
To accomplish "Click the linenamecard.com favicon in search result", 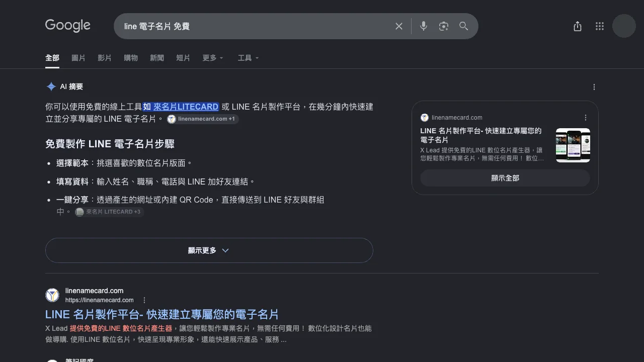I will coord(52,295).
